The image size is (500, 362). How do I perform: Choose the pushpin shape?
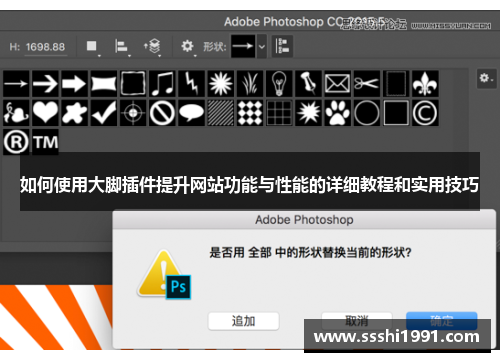pos(308,84)
